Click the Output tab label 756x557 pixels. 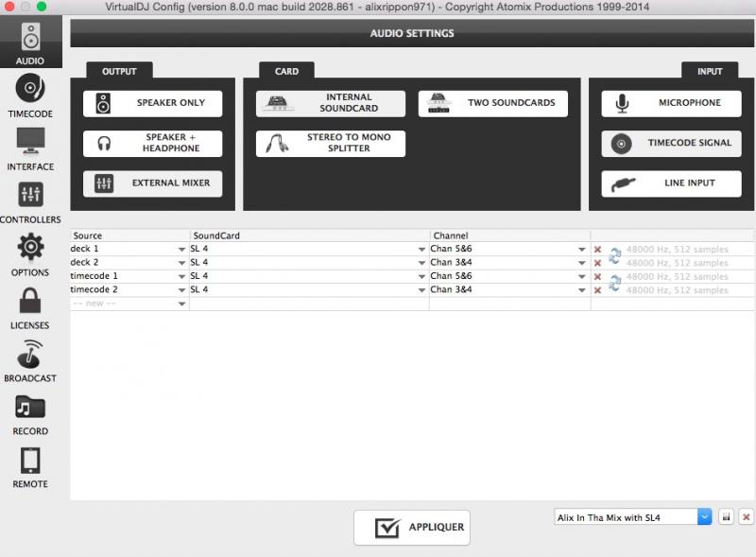119,71
